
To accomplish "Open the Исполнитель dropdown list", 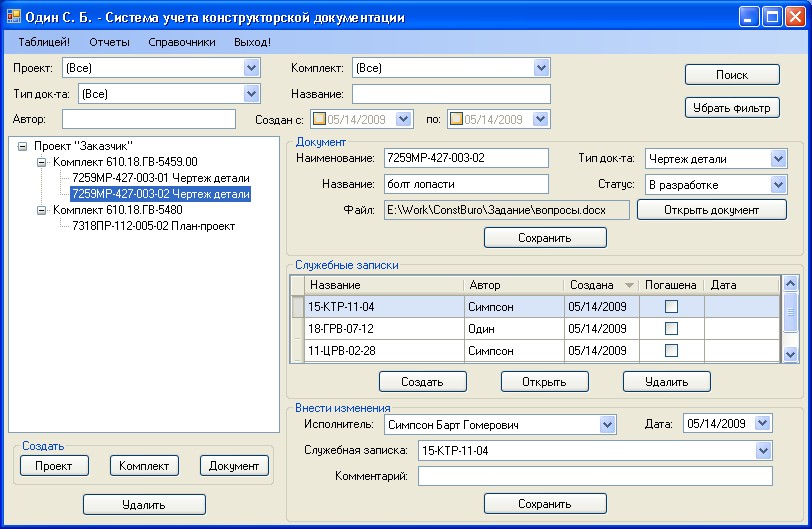I will 607,425.
